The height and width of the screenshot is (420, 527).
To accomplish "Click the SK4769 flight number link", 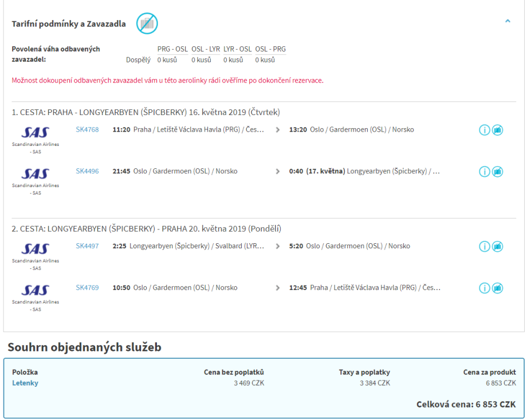I will coord(87,288).
